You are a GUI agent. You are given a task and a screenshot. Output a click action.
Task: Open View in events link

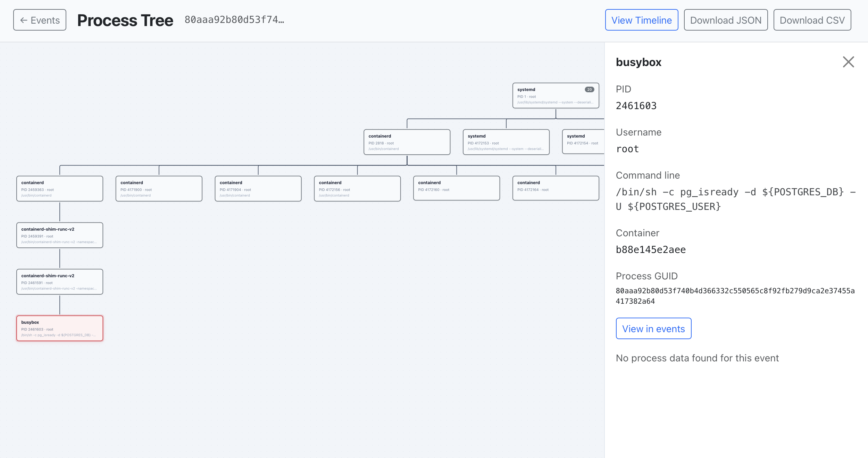[653, 328]
